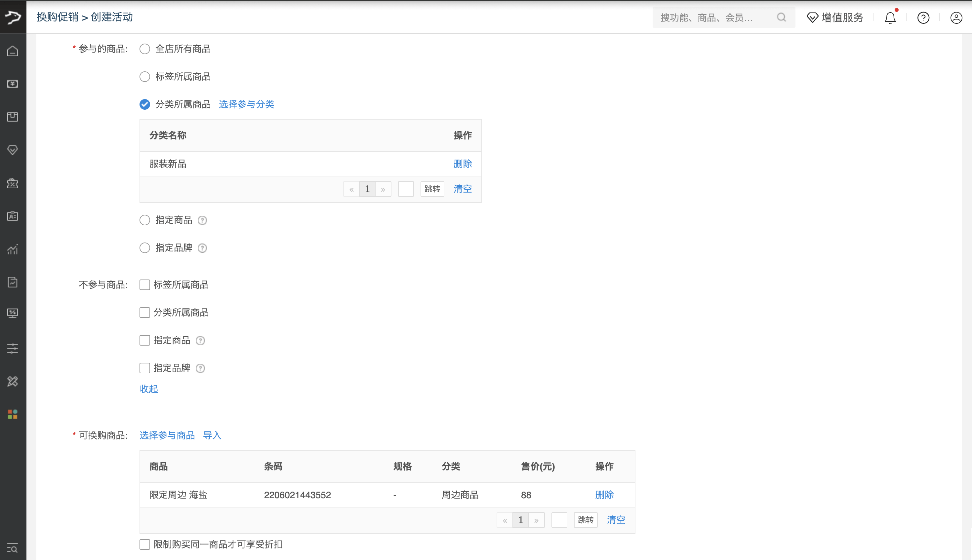Open the user account icon
The image size is (972, 560).
click(956, 18)
